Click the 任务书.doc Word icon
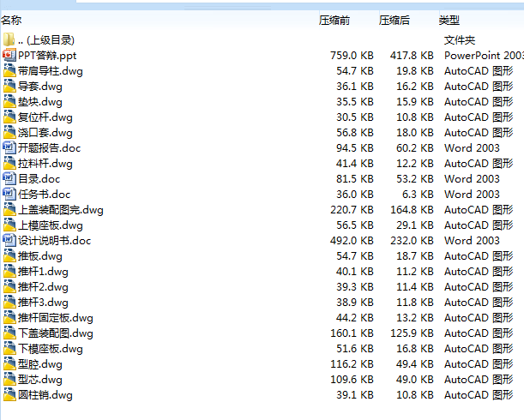The width and height of the screenshot is (524, 420). [9, 194]
